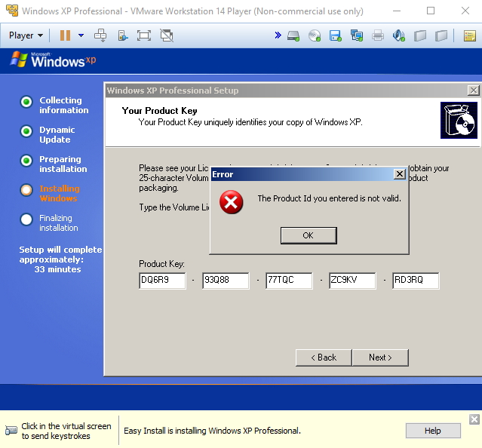Expand the devices chevron in toolbar
This screenshot has width=482, height=448.
tap(278, 35)
